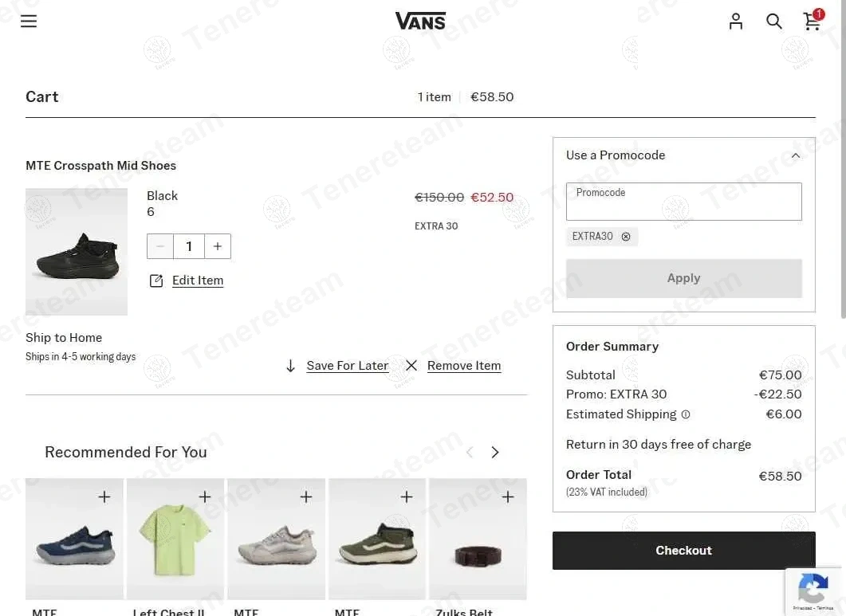Show previous recommended products

pyautogui.click(x=470, y=453)
